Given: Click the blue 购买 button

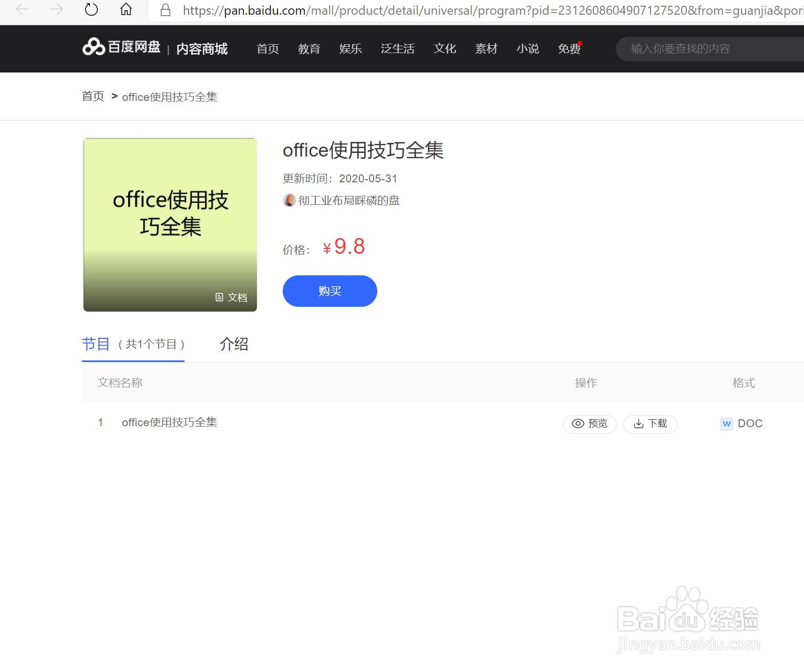Looking at the screenshot, I should click(x=330, y=291).
